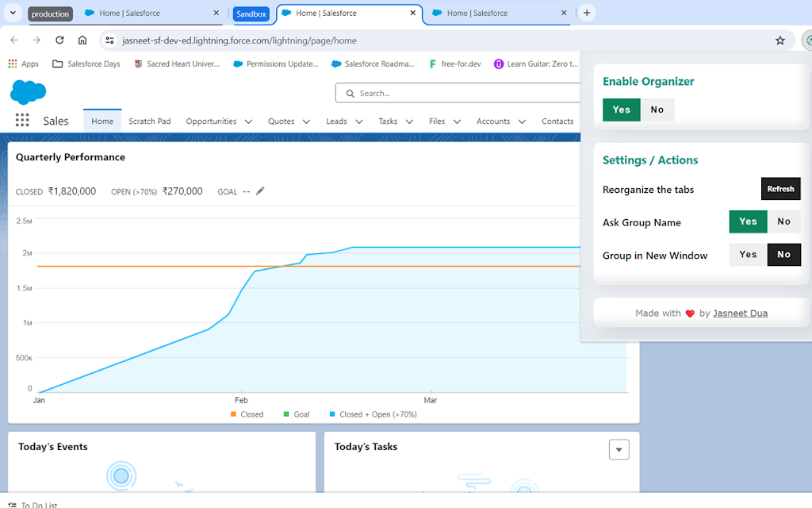Screen dimensions: 812x508
Task: Expand the Quotes tab dropdown chevron
Action: (x=307, y=121)
